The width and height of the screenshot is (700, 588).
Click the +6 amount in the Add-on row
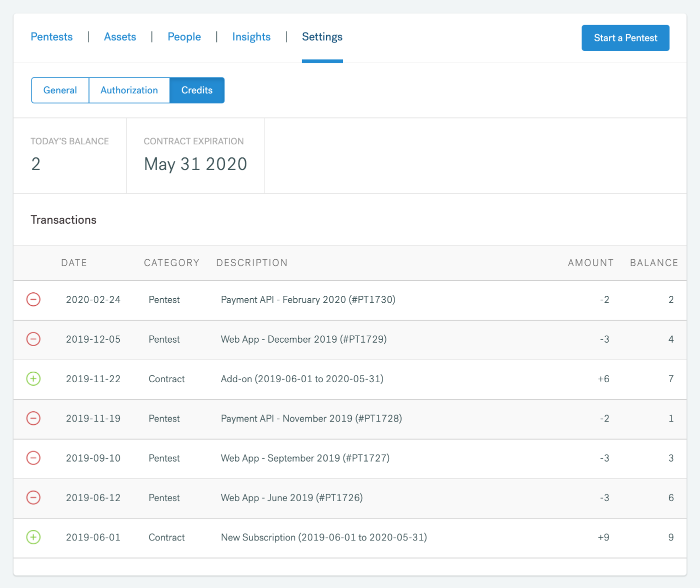(603, 379)
